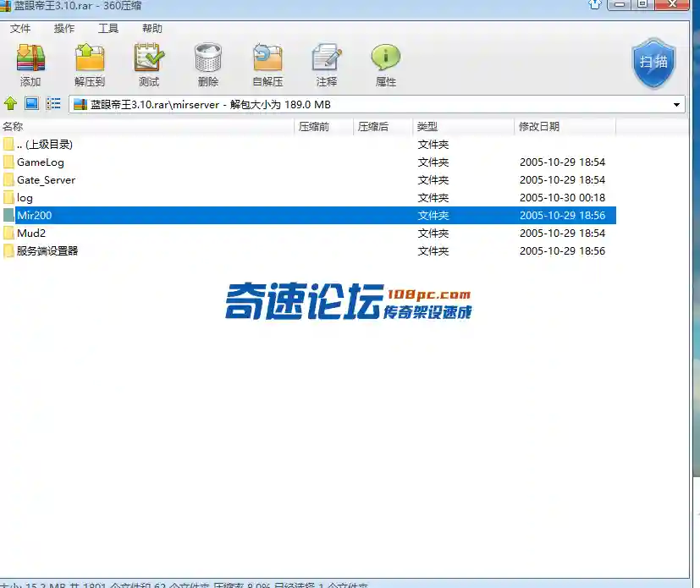Screen dimensions: 700x588
Task: Click the 服务端设置器 folder icon
Action: [8, 250]
